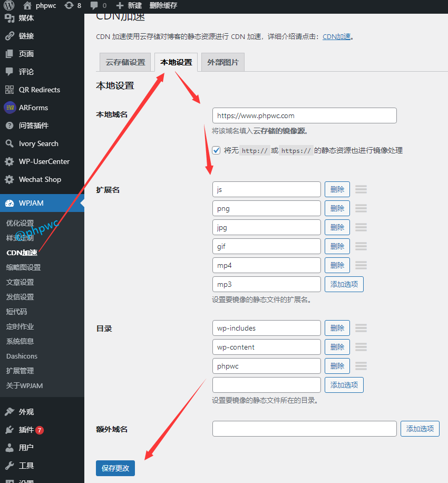Screen dimensions: 448x483
Task: Open 文章设置 submenu item
Action: click(20, 282)
